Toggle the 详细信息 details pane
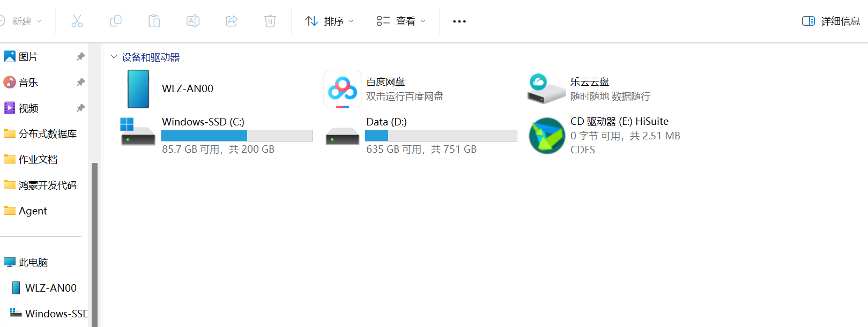 [x=831, y=21]
